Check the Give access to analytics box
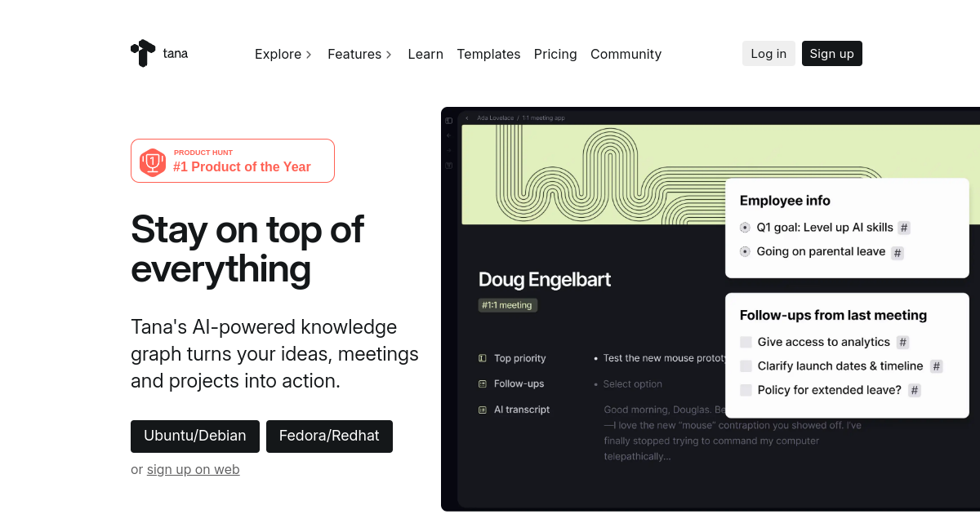The width and height of the screenshot is (980, 514). point(746,342)
